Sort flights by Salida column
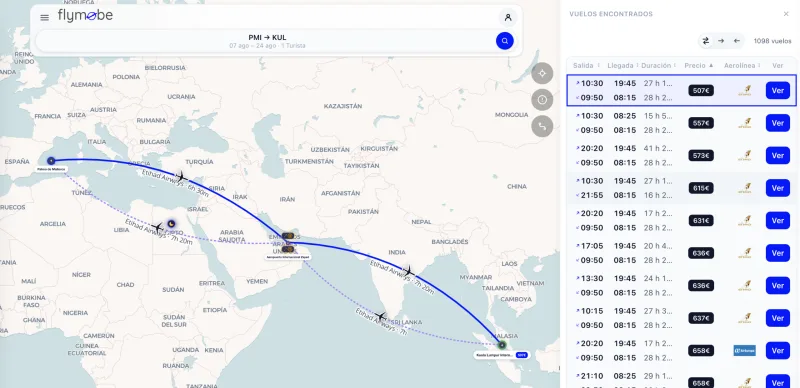800x388 pixels. tap(586, 65)
